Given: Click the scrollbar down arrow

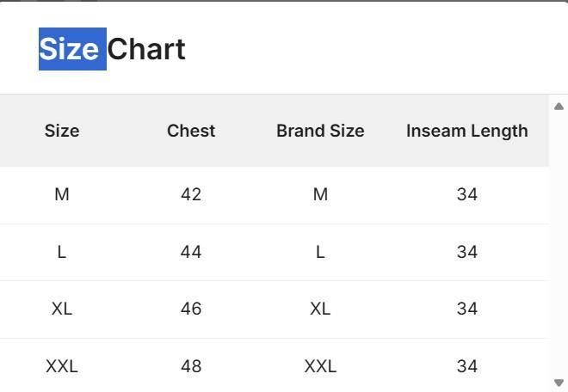Looking at the screenshot, I should (x=559, y=383).
